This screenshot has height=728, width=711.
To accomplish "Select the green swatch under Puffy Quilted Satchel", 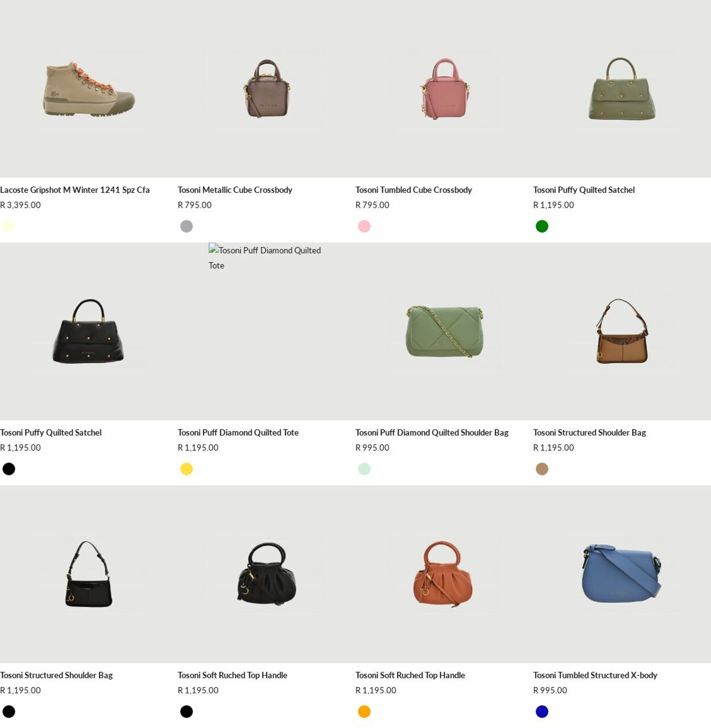I will click(542, 226).
